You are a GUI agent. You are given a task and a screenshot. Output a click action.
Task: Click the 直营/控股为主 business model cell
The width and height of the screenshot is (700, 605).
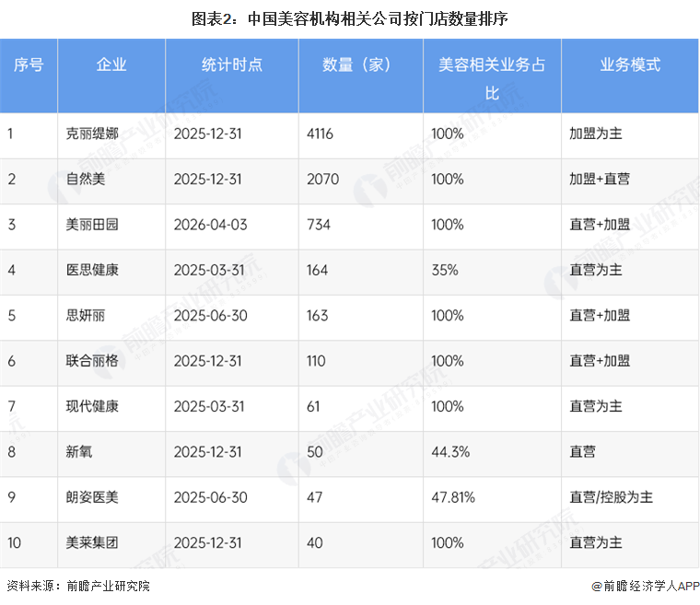click(612, 497)
